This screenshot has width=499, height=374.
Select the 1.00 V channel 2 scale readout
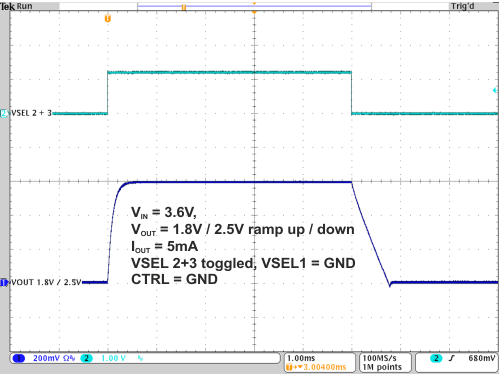113,358
